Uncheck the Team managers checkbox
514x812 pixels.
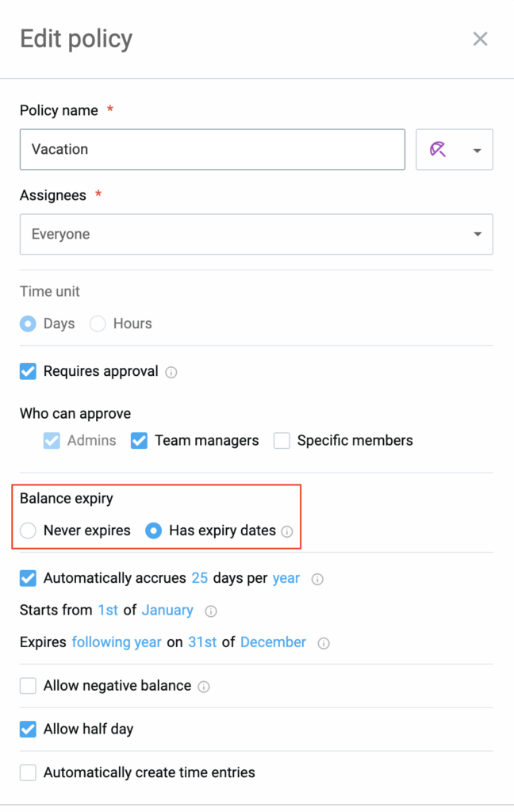coord(139,440)
